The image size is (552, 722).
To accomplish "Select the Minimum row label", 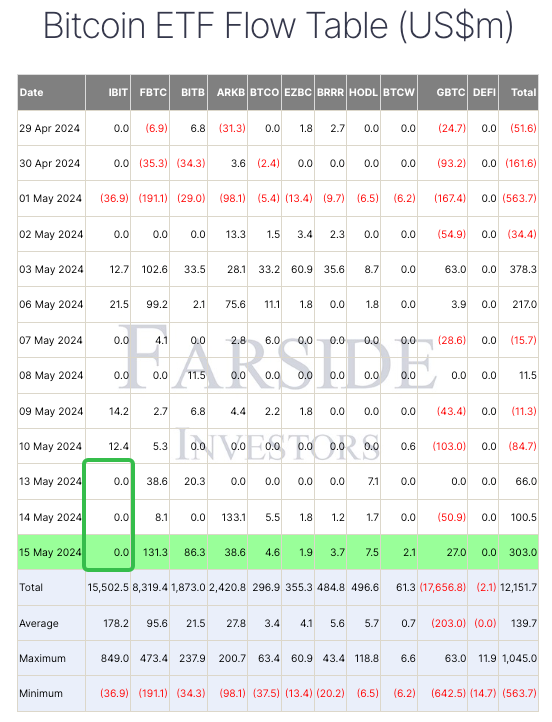I will (x=41, y=693).
